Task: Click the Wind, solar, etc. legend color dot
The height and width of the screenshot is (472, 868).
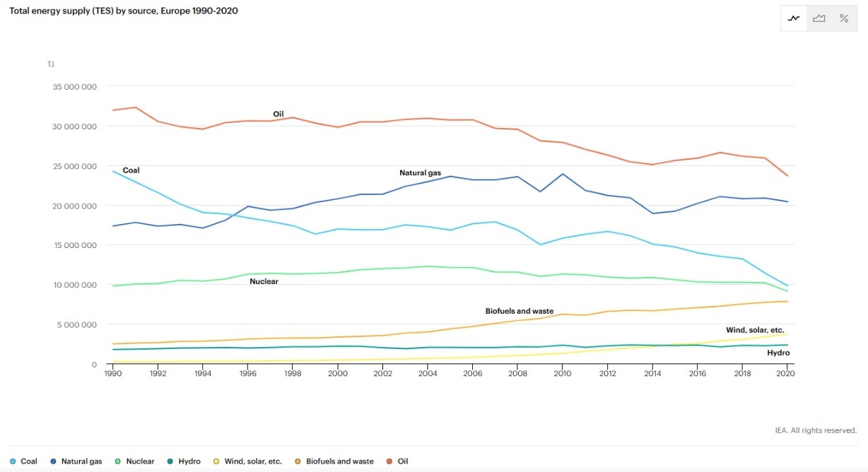Action: [x=217, y=461]
